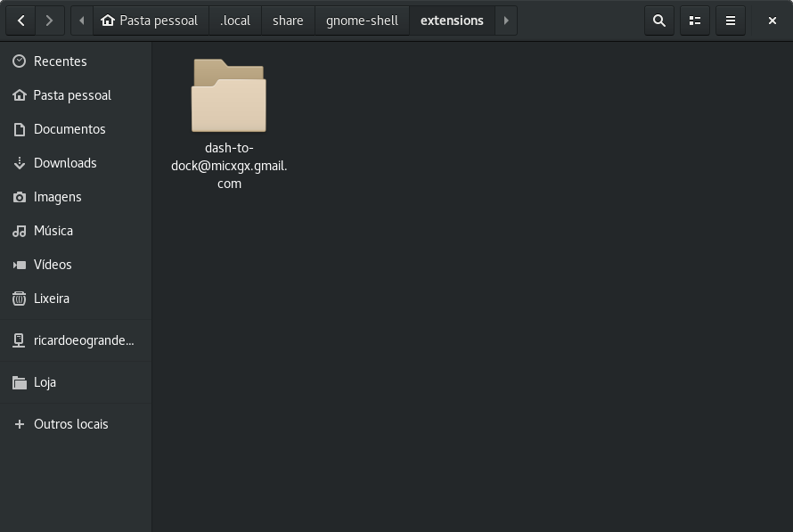Open the hamburger options menu
Screen dimensions: 793x532
(x=731, y=20)
